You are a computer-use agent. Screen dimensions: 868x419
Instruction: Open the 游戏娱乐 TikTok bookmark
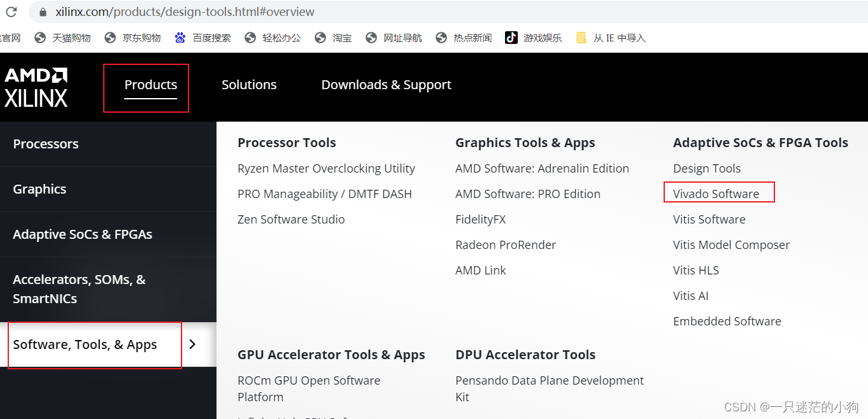coord(534,38)
